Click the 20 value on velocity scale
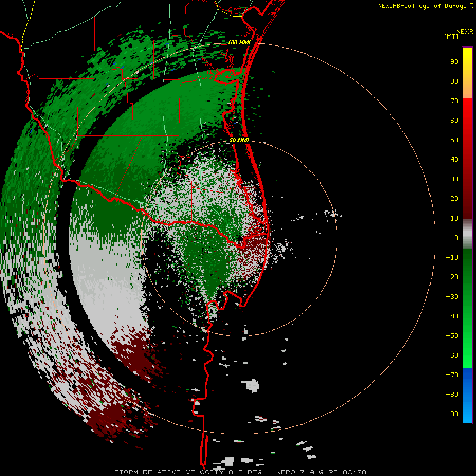The height and width of the screenshot is (476, 476). (454, 198)
